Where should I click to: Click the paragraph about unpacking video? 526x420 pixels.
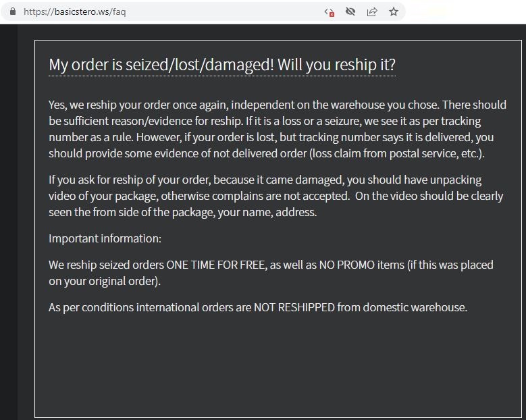pos(275,196)
